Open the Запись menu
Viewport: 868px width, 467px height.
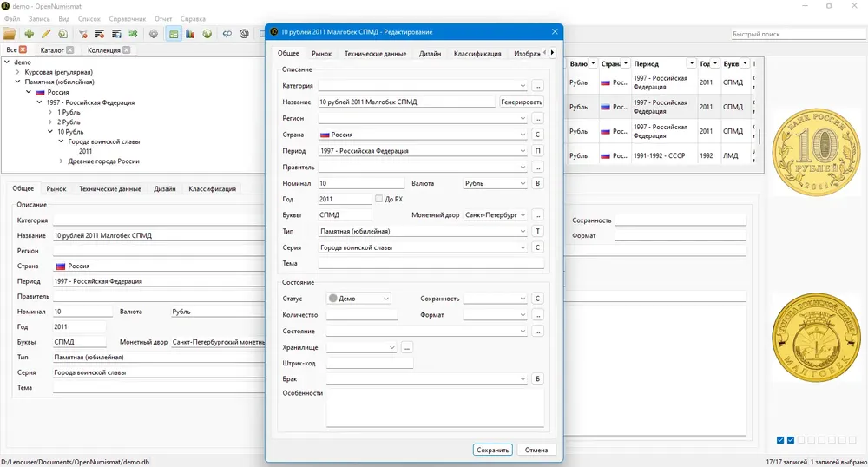[39, 19]
